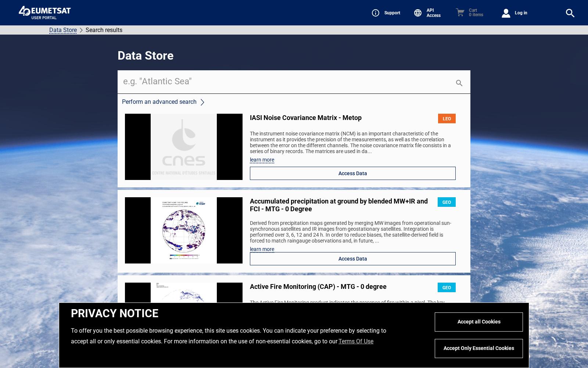Open Perform an advanced search link
Image resolution: width=588 pixels, height=368 pixels.
click(x=159, y=102)
